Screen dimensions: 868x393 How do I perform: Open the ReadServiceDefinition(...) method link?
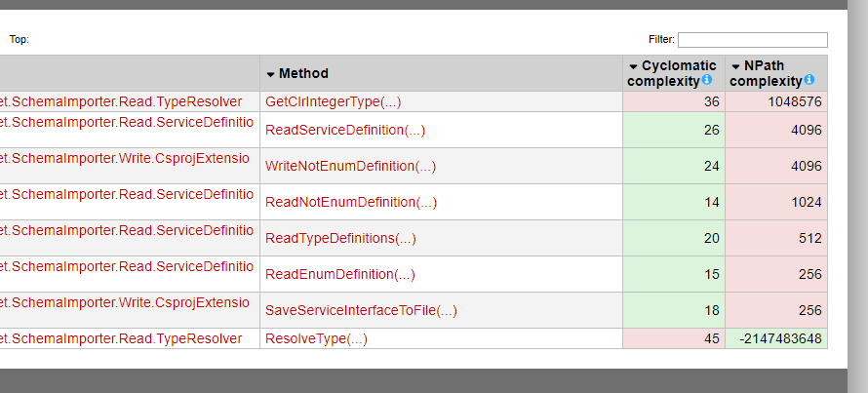click(x=345, y=130)
